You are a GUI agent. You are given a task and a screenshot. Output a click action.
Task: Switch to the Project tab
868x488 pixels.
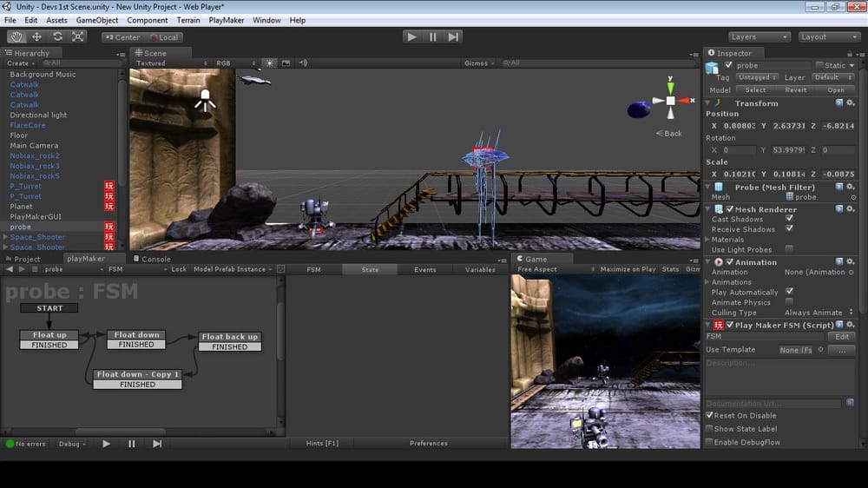(23, 259)
